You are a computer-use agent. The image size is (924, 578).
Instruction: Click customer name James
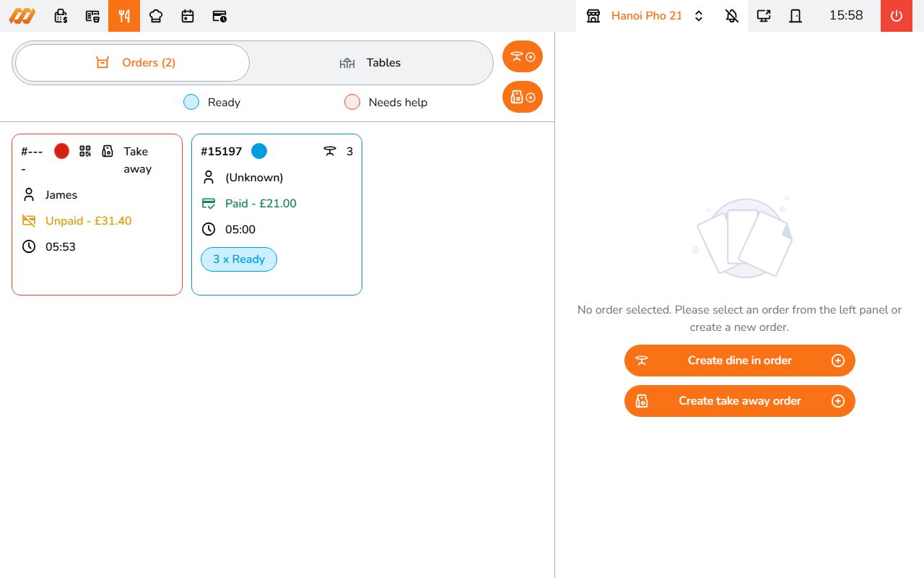[61, 195]
